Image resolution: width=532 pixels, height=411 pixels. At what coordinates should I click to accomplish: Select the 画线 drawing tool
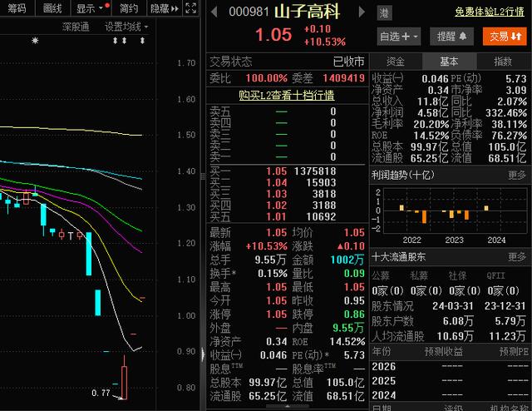pyautogui.click(x=52, y=8)
